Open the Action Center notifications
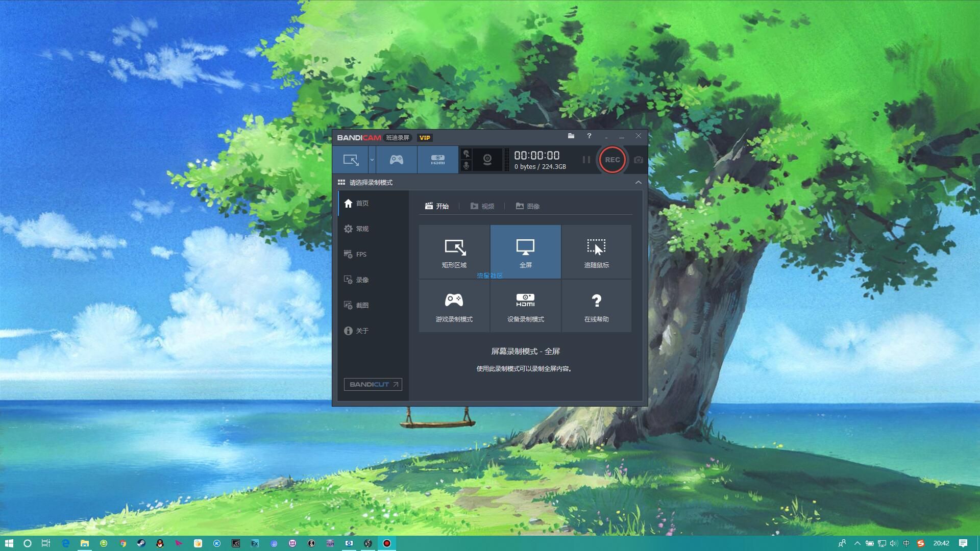This screenshot has width=980, height=551. (963, 543)
